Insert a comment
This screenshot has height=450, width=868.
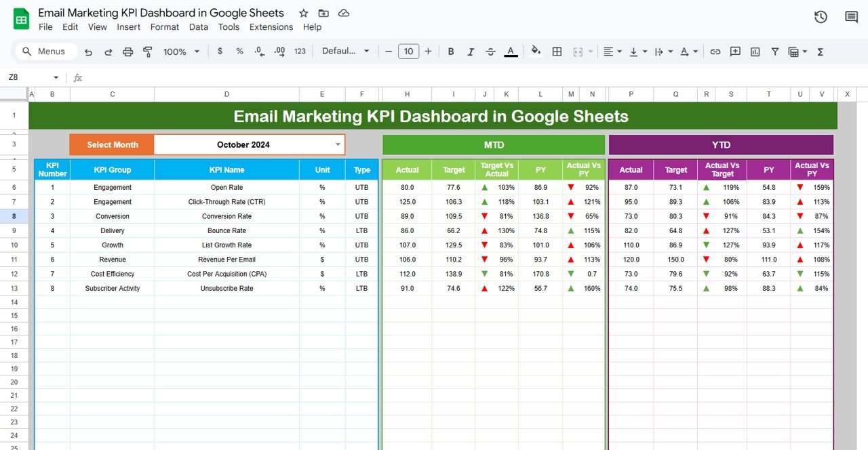(x=735, y=52)
